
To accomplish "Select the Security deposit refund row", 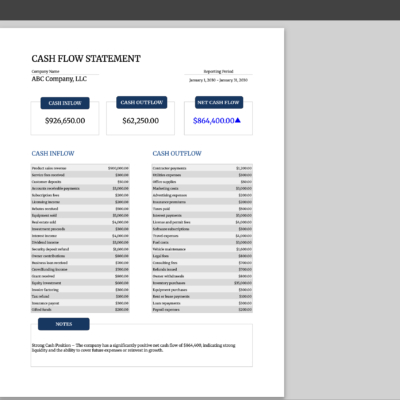I will (80, 249).
